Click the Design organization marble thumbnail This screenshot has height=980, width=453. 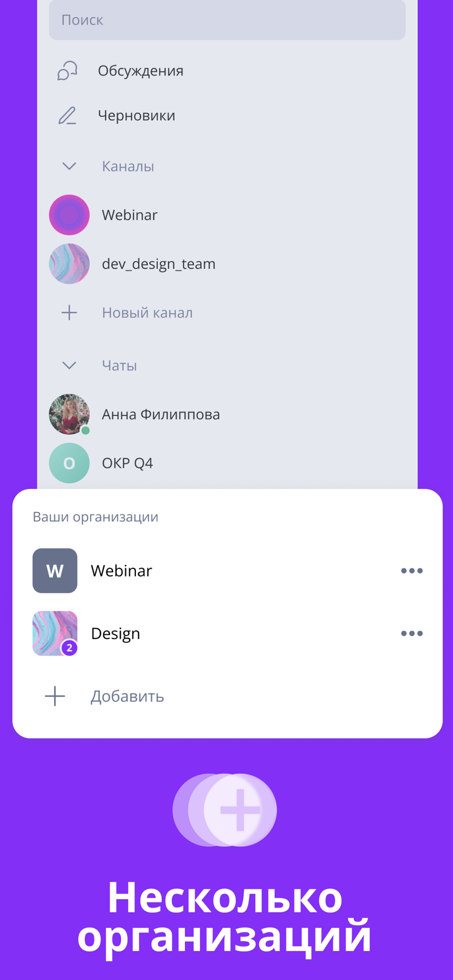coord(55,634)
